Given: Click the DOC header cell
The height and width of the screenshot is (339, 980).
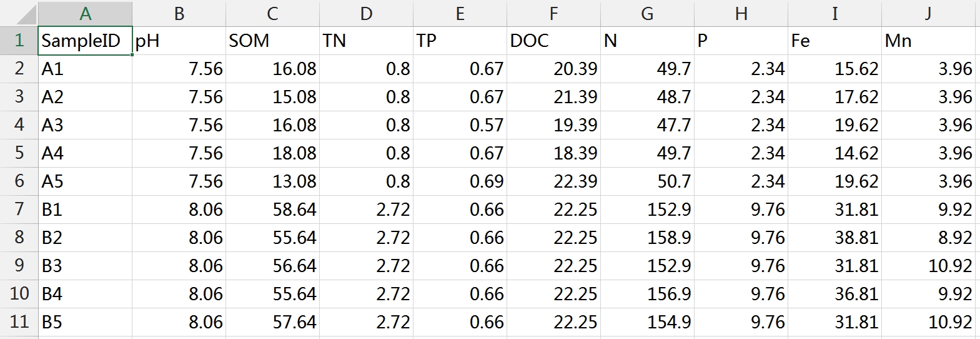Looking at the screenshot, I should pyautogui.click(x=553, y=41).
